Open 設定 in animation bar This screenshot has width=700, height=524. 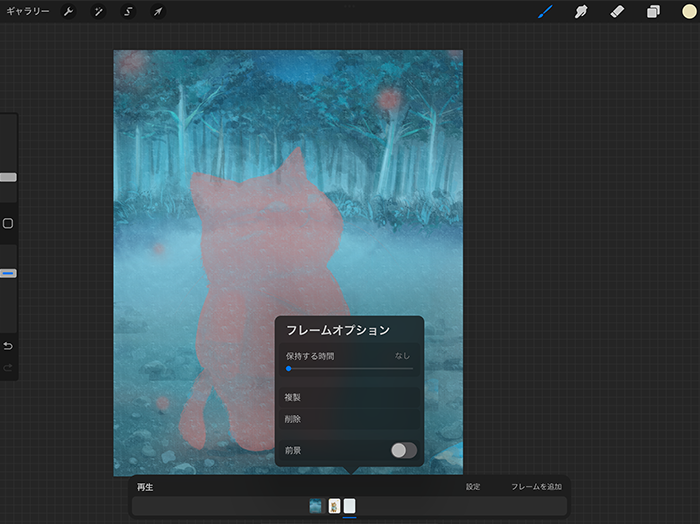(473, 487)
